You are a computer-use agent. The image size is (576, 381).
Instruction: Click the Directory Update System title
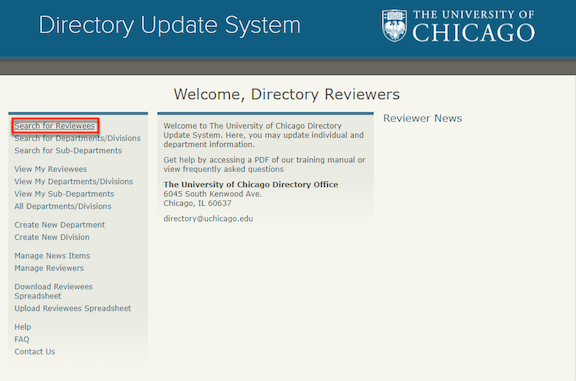(x=170, y=26)
